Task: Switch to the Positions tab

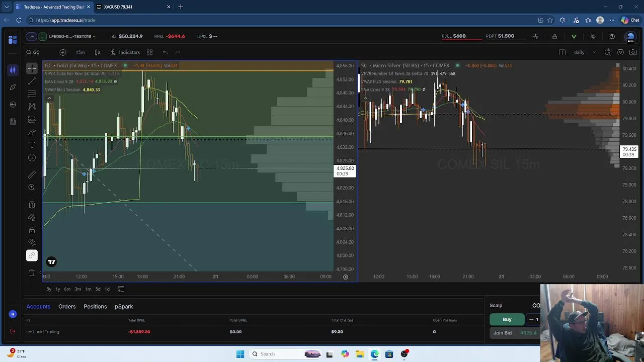Action: tap(95, 306)
